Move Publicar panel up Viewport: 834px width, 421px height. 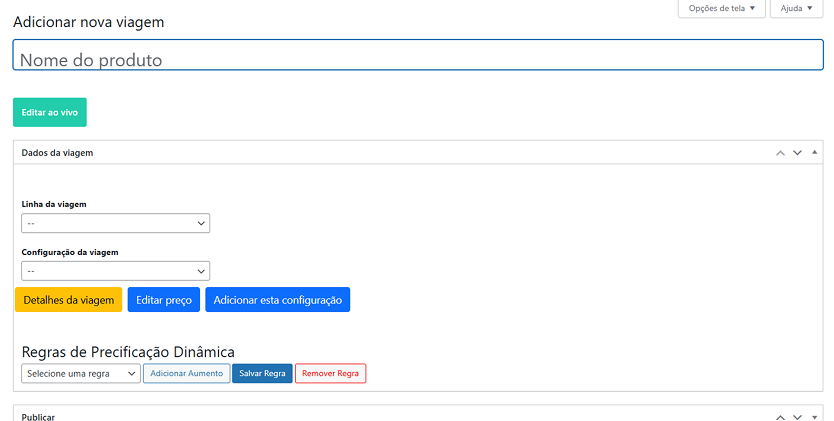pyautogui.click(x=780, y=416)
